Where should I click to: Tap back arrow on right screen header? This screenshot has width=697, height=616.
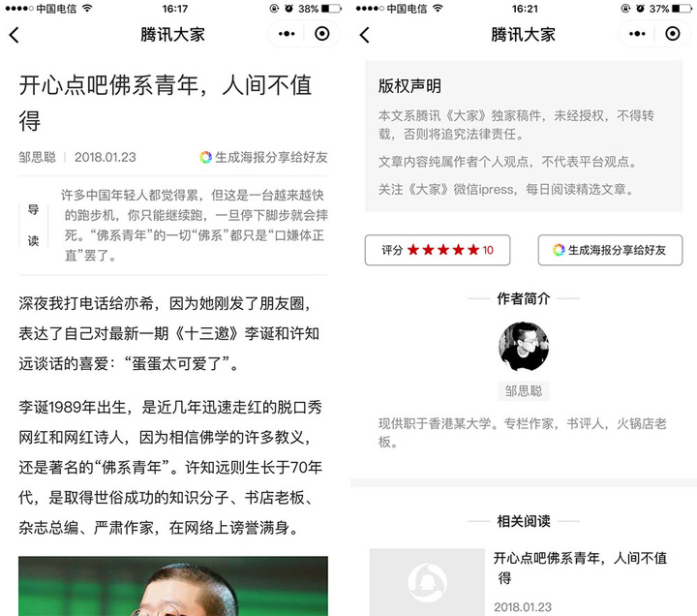(x=365, y=35)
